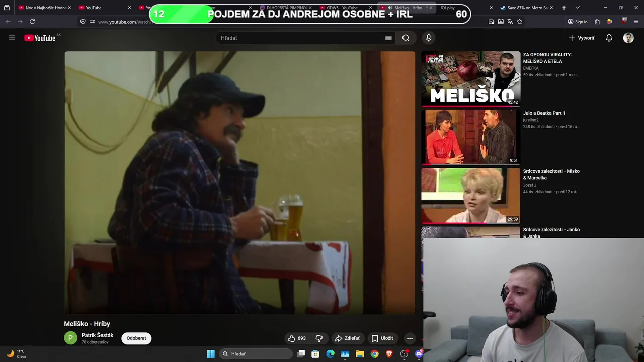The width and height of the screenshot is (644, 362).
Task: Go back in browser history
Action: [8, 22]
